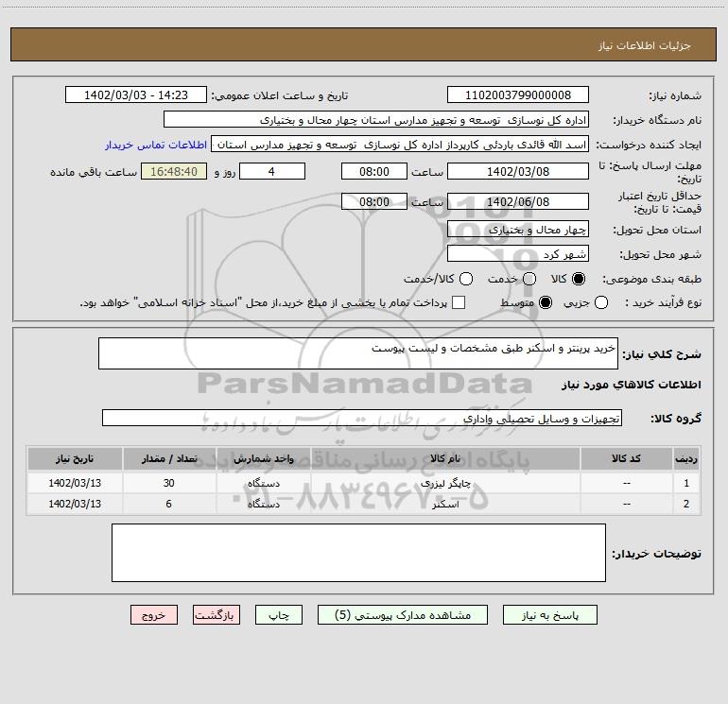Viewport: 728px width, 704px height.
Task: Click the ردیف column header
Action: (x=686, y=458)
